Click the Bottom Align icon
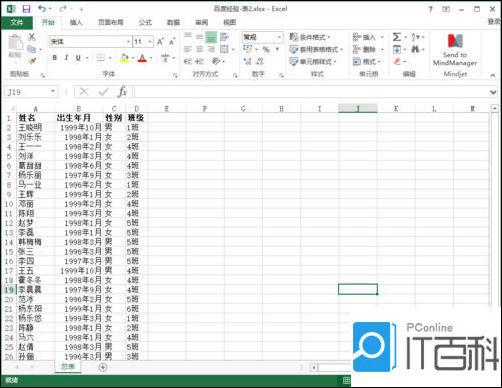Image resolution: width=502 pixels, height=388 pixels. pos(211,37)
